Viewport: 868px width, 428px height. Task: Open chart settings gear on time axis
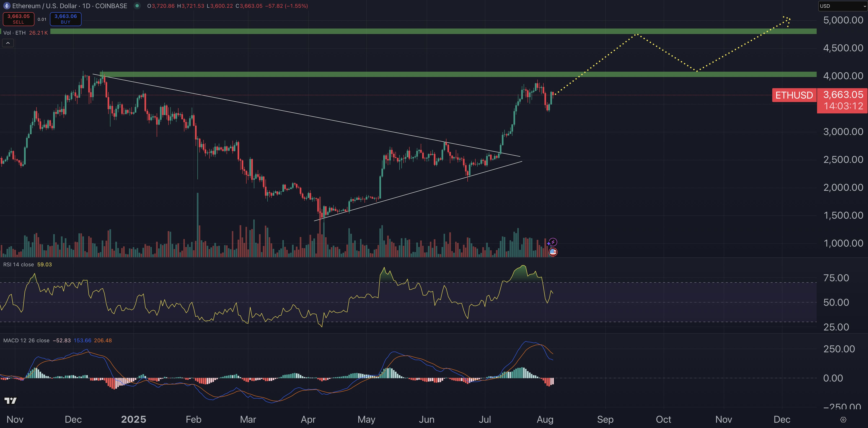click(843, 420)
